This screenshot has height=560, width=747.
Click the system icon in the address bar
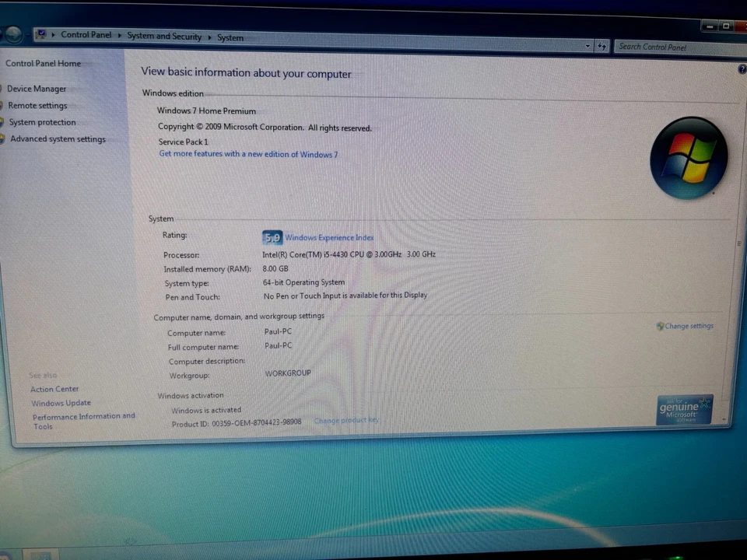tap(40, 35)
